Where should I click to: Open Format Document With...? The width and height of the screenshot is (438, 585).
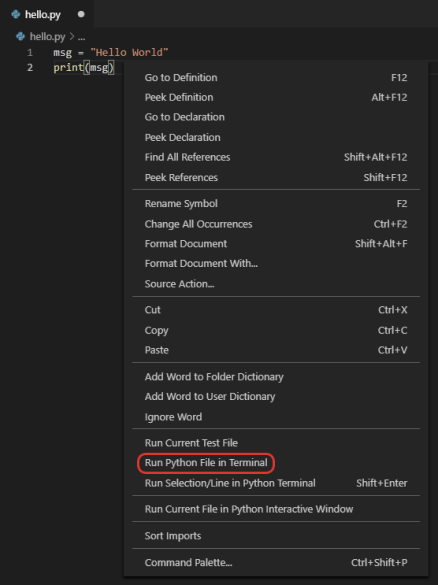click(x=276, y=263)
